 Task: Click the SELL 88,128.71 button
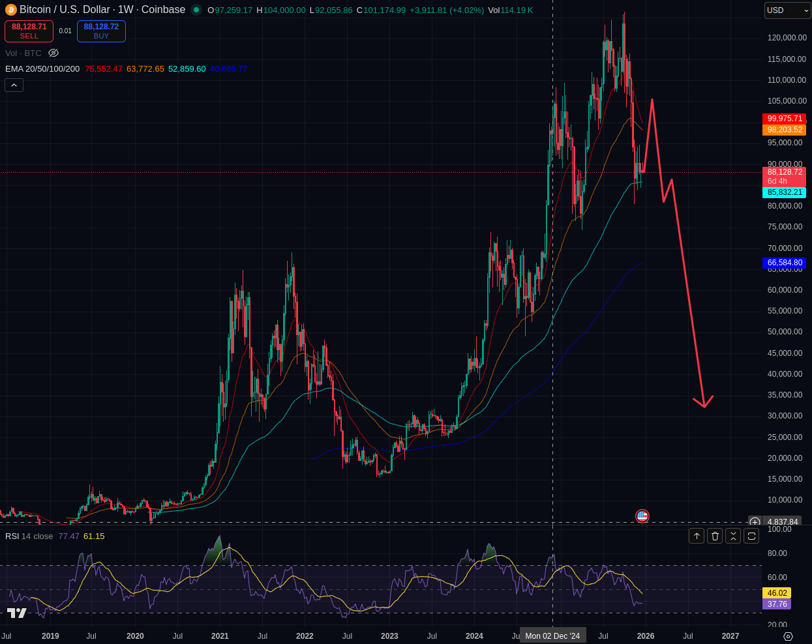coord(29,31)
